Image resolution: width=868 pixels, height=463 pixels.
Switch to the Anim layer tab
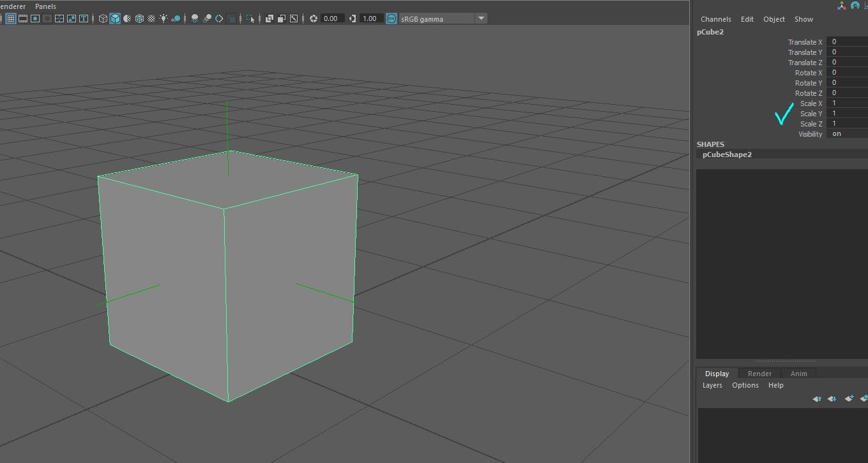click(798, 374)
